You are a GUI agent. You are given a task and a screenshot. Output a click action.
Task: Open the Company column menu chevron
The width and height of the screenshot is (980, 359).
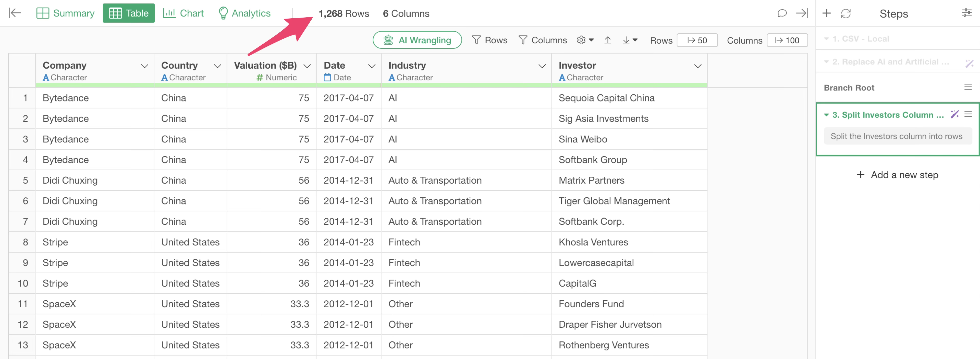144,66
